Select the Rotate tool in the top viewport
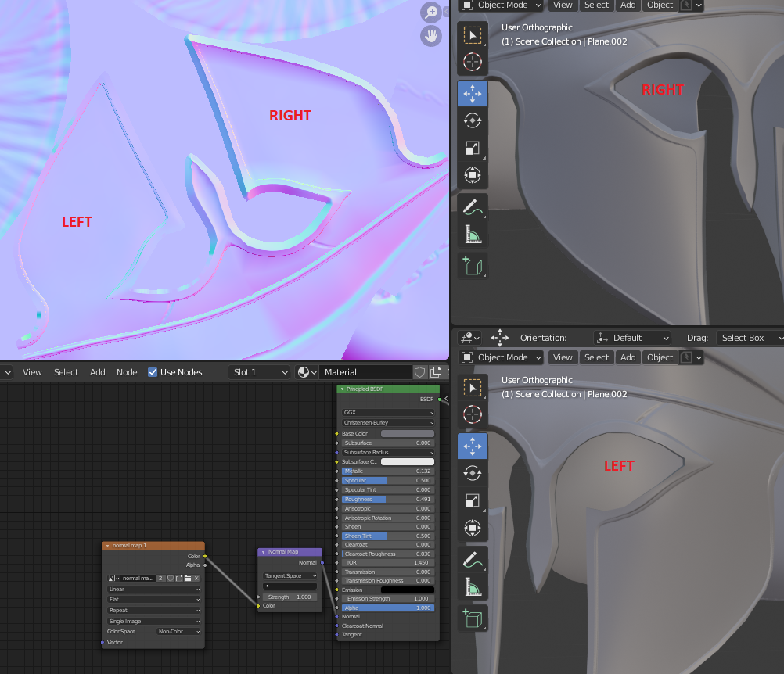Viewport: 784px width, 674px height. click(x=473, y=120)
